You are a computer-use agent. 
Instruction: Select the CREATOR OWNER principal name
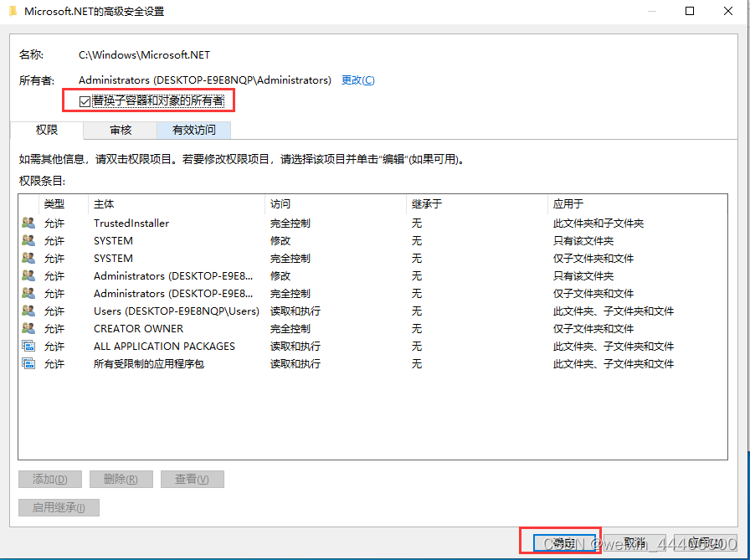(138, 329)
